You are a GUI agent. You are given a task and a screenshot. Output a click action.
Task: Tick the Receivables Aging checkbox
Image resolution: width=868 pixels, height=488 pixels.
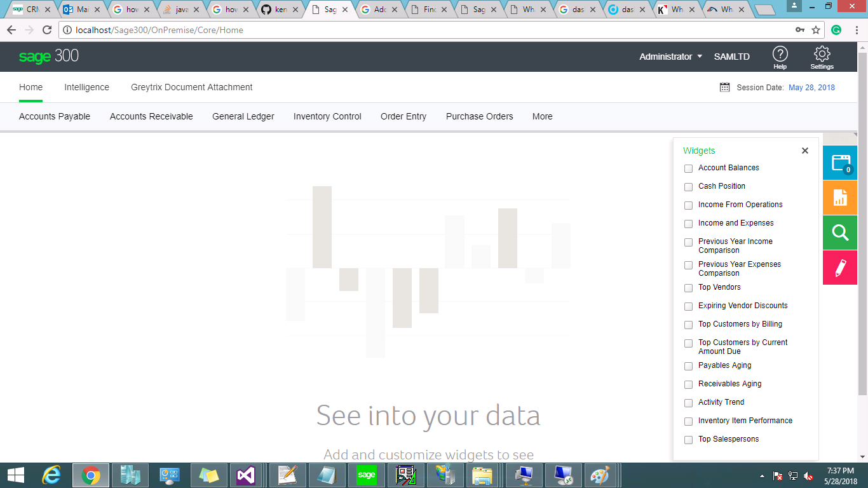688,384
